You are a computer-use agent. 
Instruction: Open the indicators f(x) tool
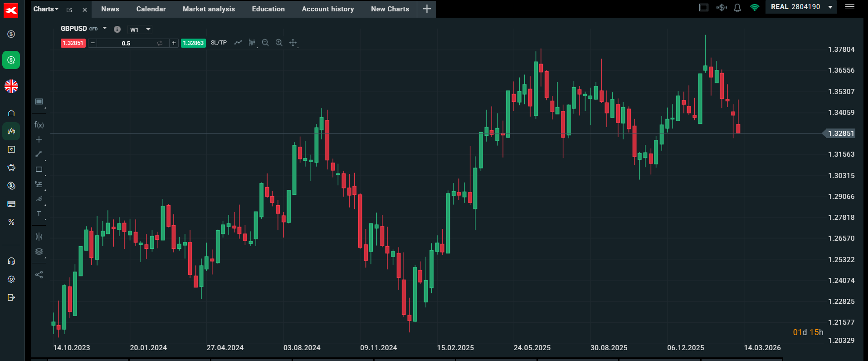pyautogui.click(x=39, y=125)
